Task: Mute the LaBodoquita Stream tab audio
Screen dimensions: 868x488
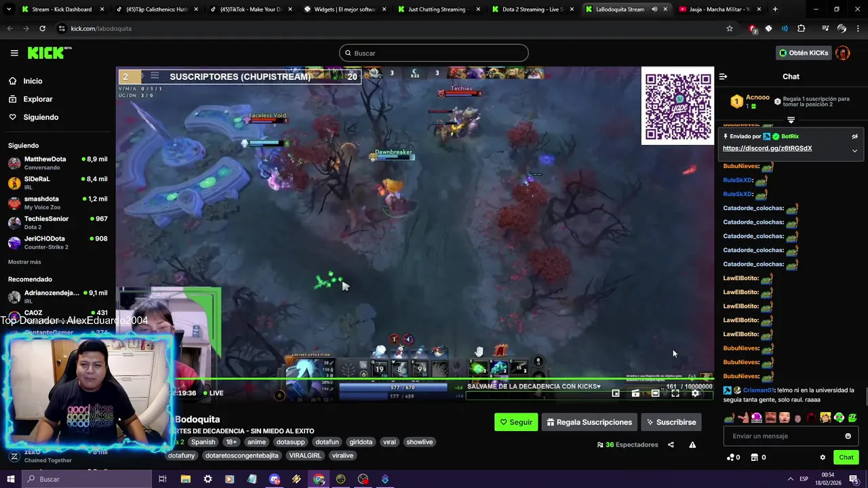Action: click(654, 9)
